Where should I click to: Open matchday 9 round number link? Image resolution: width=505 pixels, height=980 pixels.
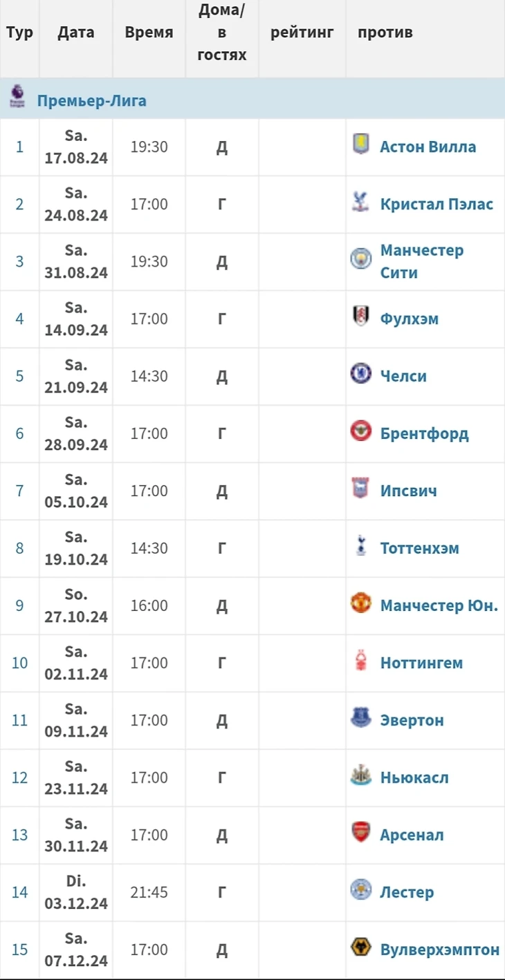[x=19, y=605]
